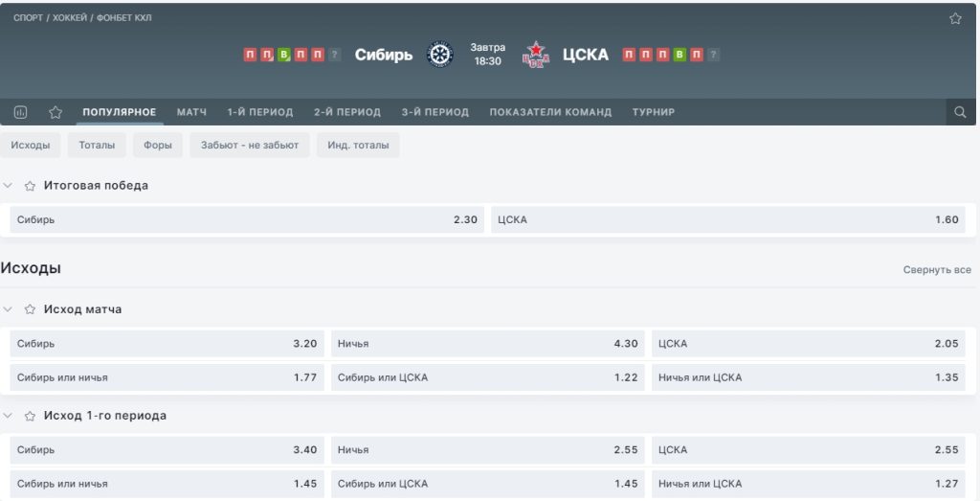Screen dimensions: 980x501
Task: Open the statistics chart icon in the tab bar
Action: click(20, 112)
